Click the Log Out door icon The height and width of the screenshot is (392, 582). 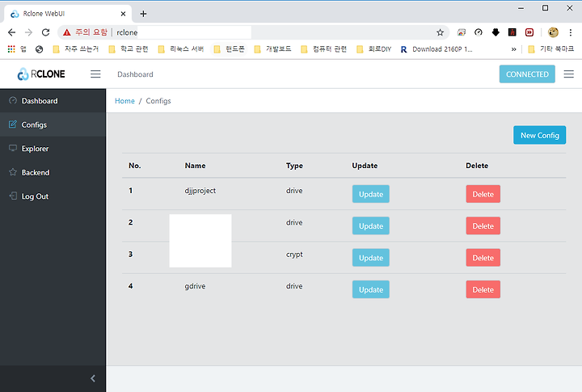tap(13, 196)
